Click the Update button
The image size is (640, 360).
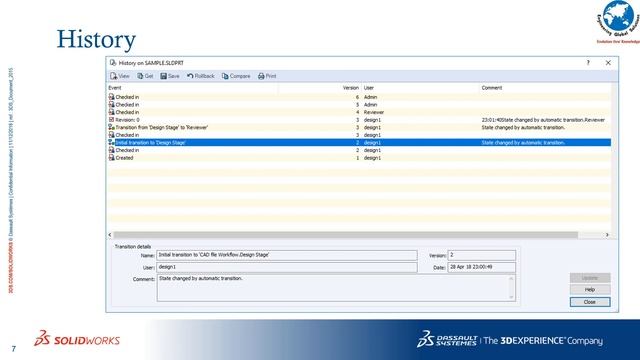click(x=590, y=278)
